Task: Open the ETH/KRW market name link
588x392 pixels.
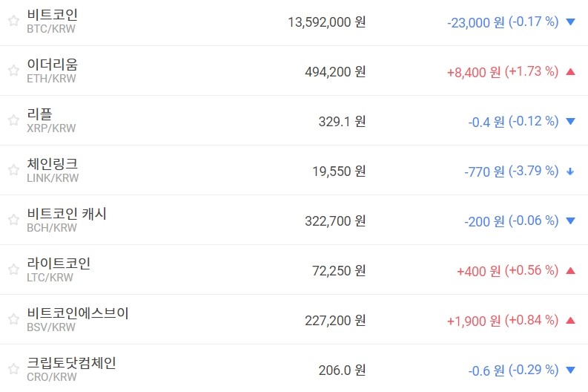Action: 51,65
